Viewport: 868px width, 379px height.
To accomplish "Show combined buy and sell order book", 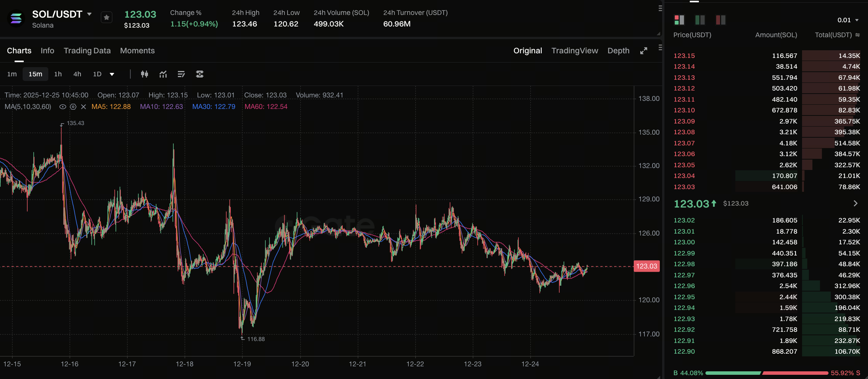I will point(679,20).
